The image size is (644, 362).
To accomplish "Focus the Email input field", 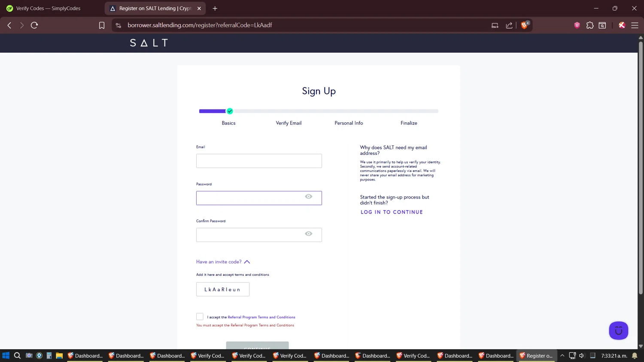I will [259, 161].
